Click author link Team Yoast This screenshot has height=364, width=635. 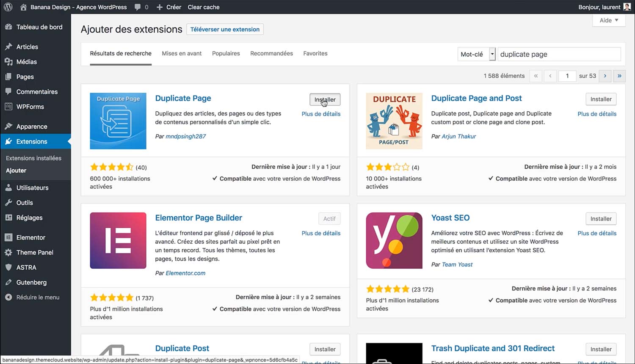point(457,265)
